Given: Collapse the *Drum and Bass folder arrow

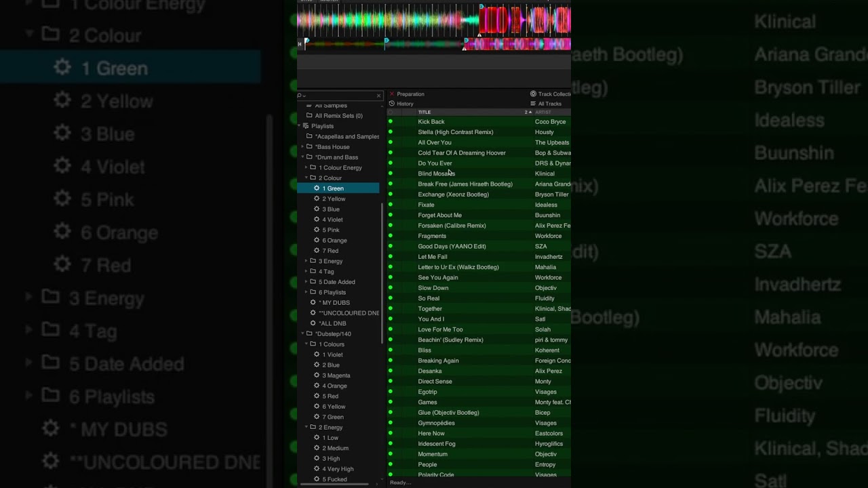Looking at the screenshot, I should tap(301, 157).
